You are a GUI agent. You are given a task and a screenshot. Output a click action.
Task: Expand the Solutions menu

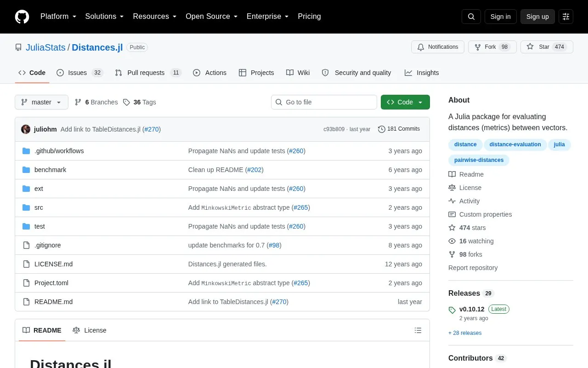pos(105,17)
